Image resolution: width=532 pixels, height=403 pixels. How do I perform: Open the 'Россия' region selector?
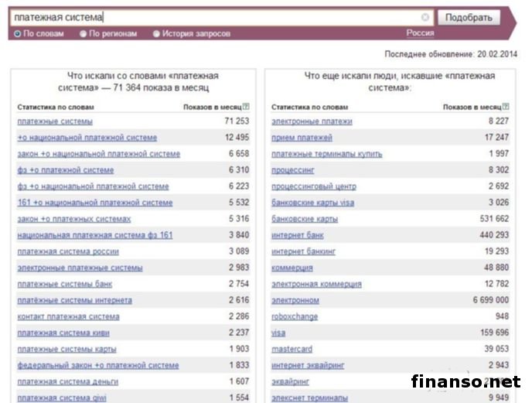point(420,33)
